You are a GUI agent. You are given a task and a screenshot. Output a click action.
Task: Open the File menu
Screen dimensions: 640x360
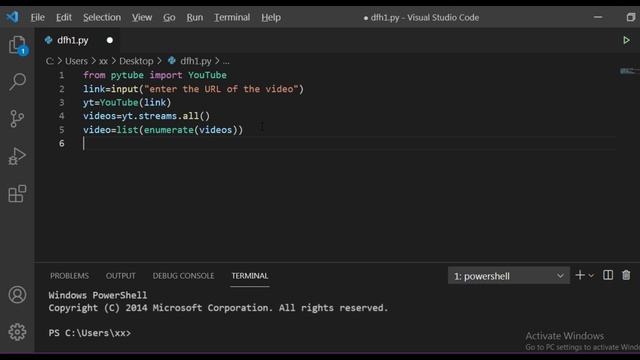pyautogui.click(x=38, y=18)
